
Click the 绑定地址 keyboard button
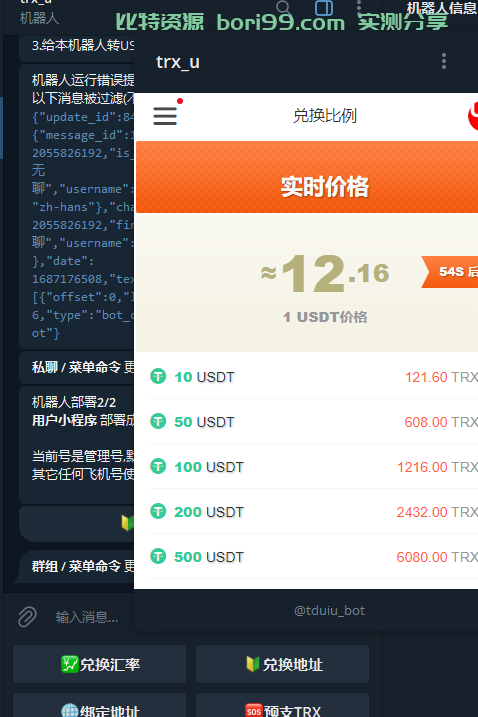click(99, 705)
